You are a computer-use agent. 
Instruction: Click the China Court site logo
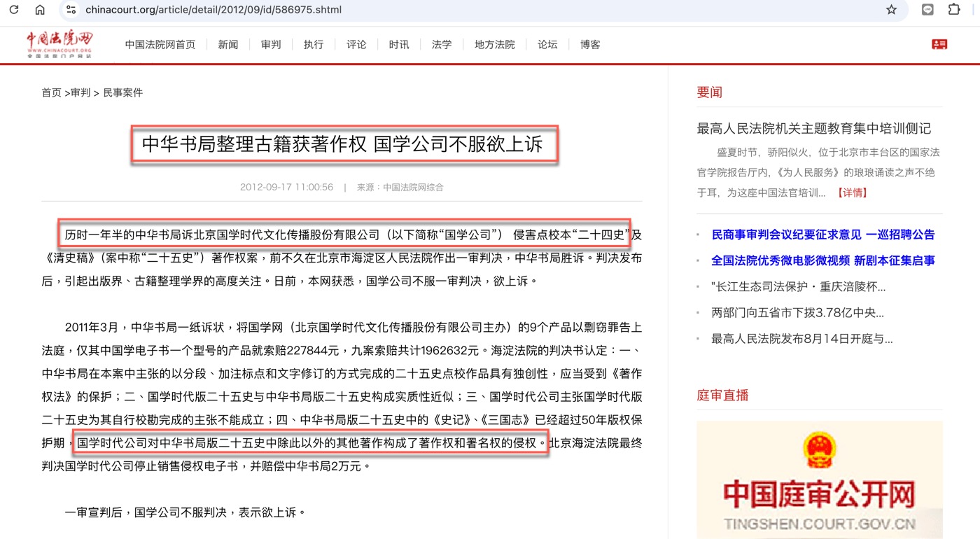click(59, 44)
